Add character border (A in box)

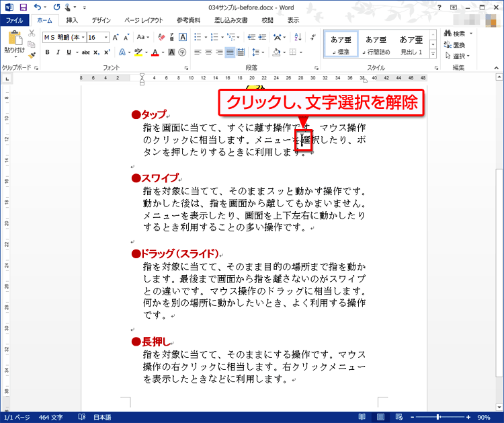[183, 37]
